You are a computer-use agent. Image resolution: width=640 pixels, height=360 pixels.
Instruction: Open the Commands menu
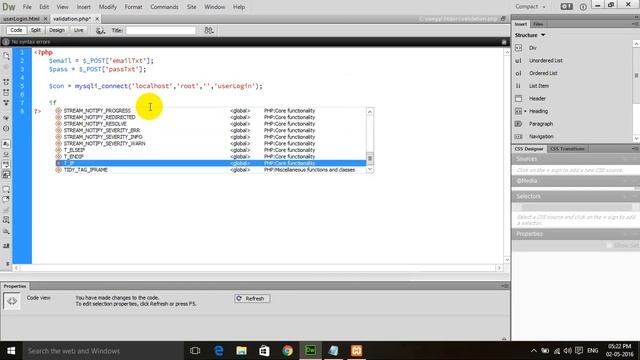click(x=164, y=7)
